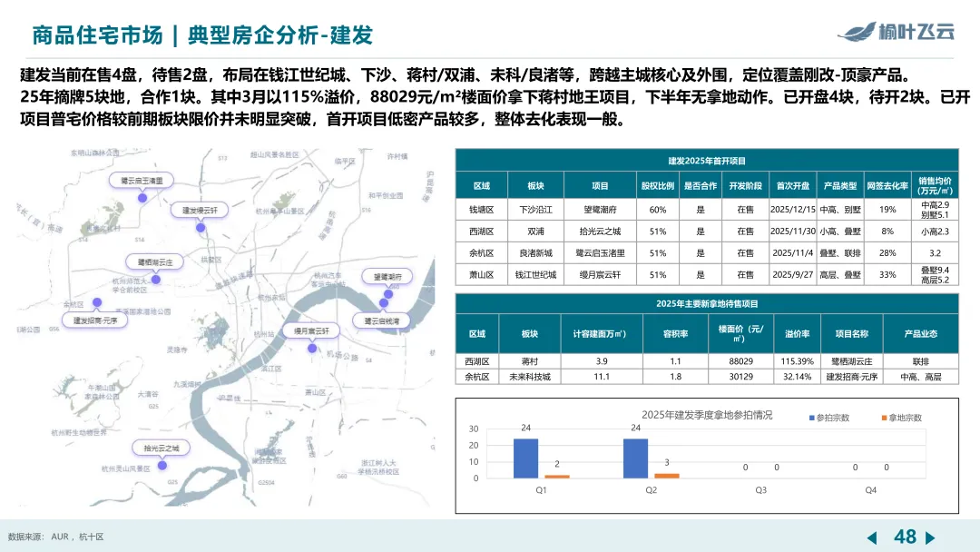Click 2025/12/15 opening date cell
Viewport: 980px width, 552px height.
pos(792,210)
